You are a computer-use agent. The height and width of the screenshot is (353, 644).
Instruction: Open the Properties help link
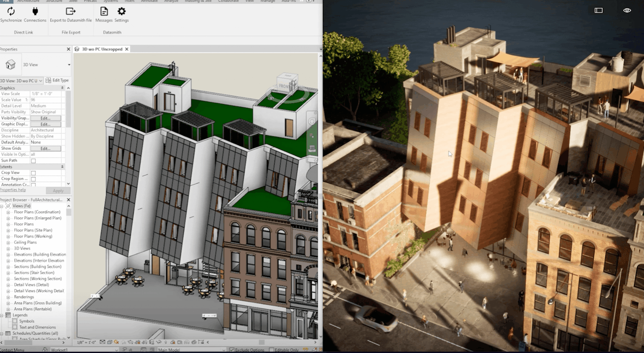pyautogui.click(x=13, y=190)
